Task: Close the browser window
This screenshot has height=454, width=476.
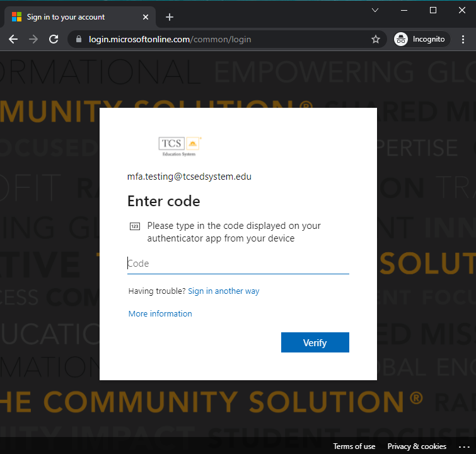Action: [x=461, y=10]
